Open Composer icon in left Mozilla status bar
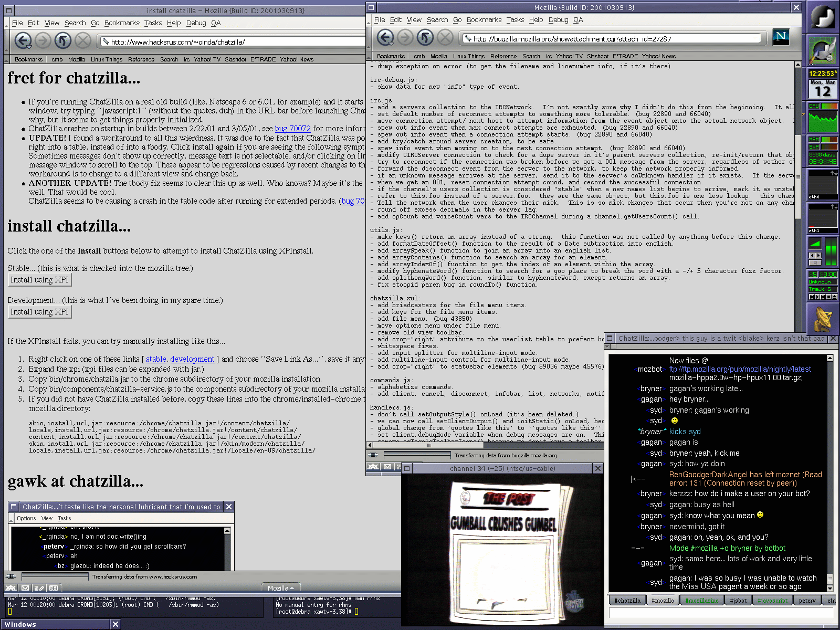This screenshot has width=840, height=630. point(39,588)
